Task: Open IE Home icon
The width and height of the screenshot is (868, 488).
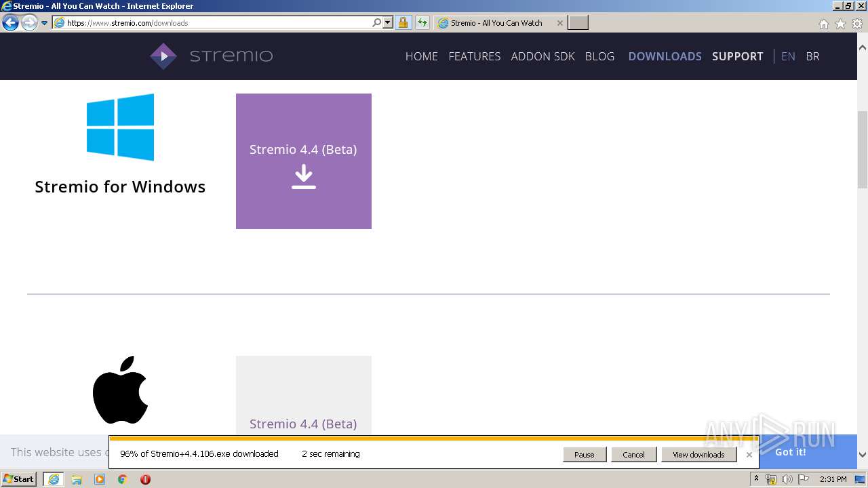Action: click(823, 24)
